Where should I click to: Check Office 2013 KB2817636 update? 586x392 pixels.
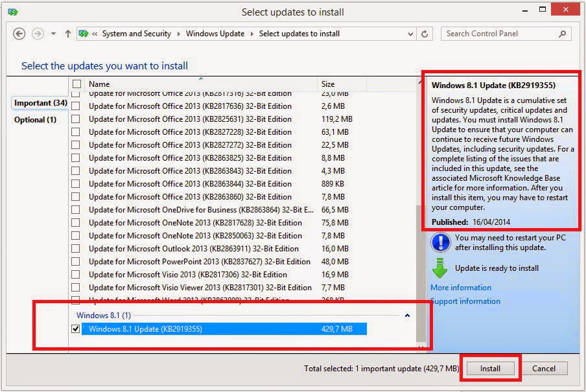pos(75,106)
